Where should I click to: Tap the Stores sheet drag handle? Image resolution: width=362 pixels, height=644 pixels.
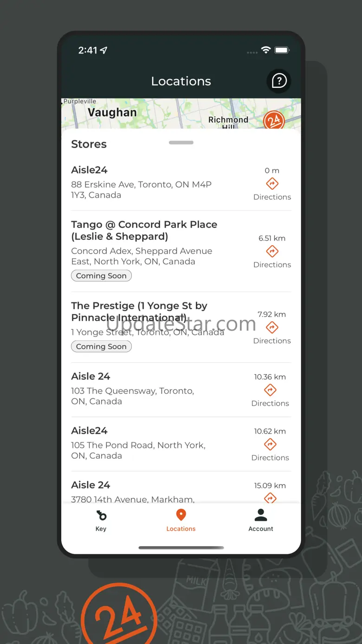(x=181, y=143)
